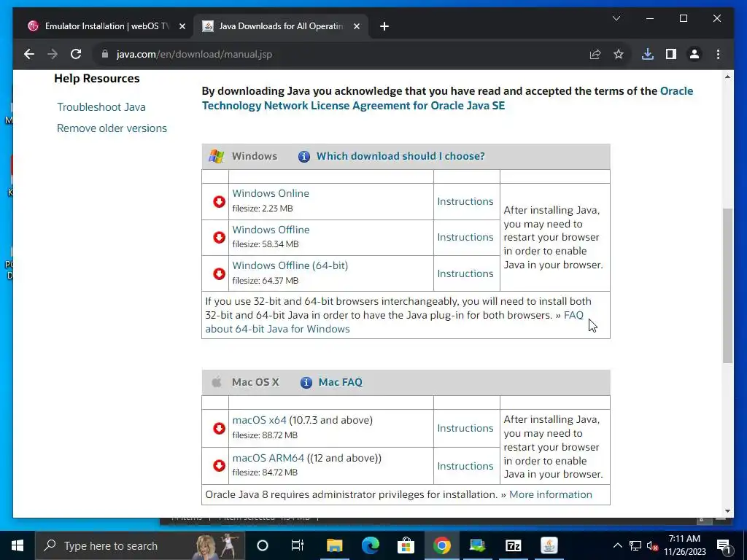Go back with the browser back arrow
This screenshot has height=560, width=747.
(29, 54)
